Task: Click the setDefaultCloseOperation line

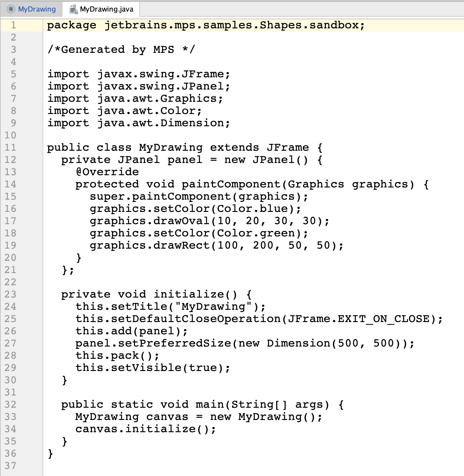Action: coord(259,319)
